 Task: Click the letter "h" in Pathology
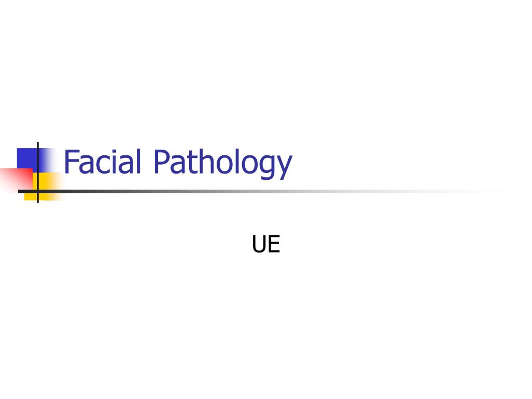(206, 162)
